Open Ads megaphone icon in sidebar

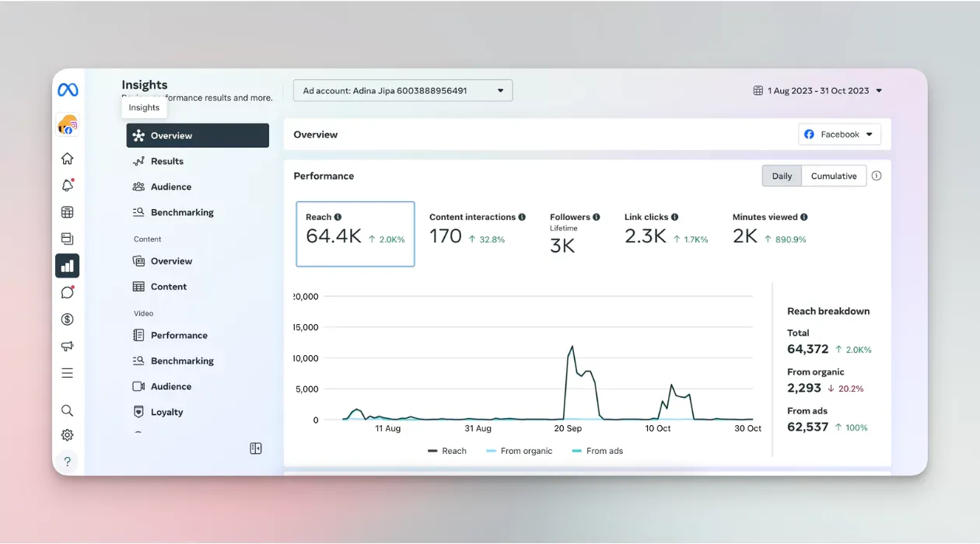(x=68, y=347)
